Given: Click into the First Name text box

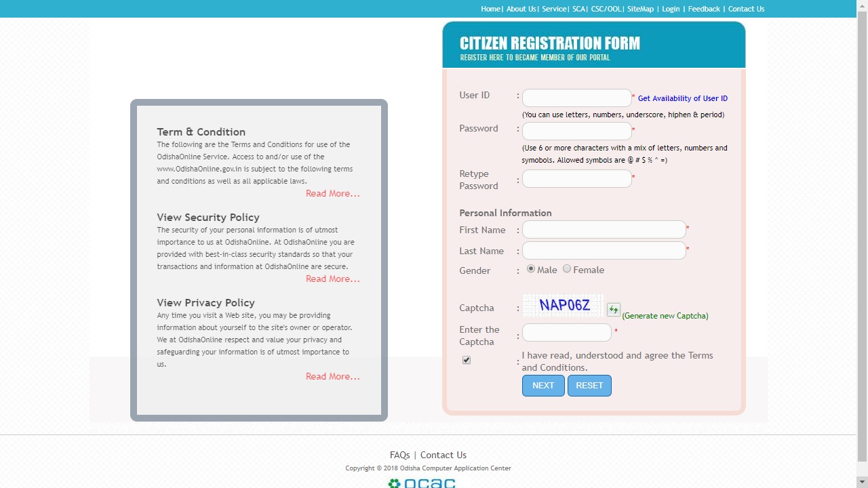Looking at the screenshot, I should pos(604,230).
